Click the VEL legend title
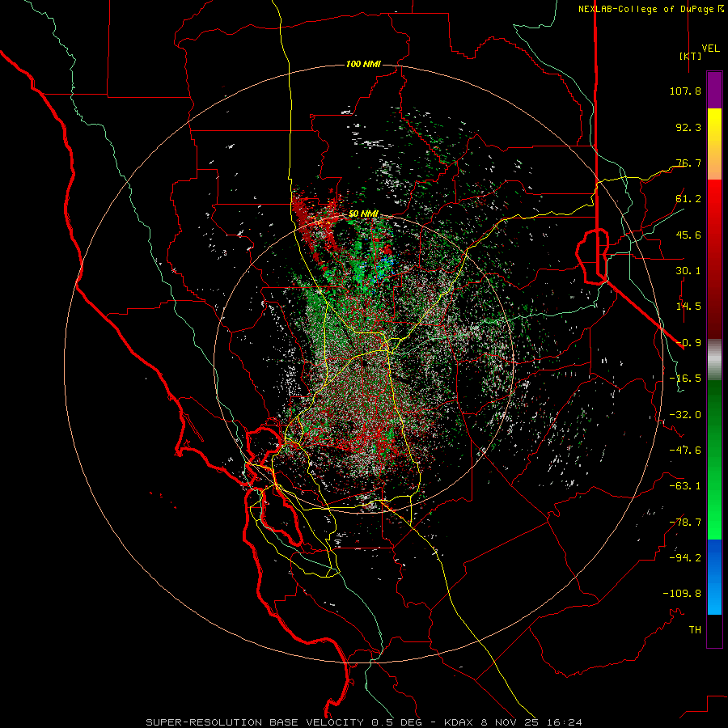 [x=710, y=48]
